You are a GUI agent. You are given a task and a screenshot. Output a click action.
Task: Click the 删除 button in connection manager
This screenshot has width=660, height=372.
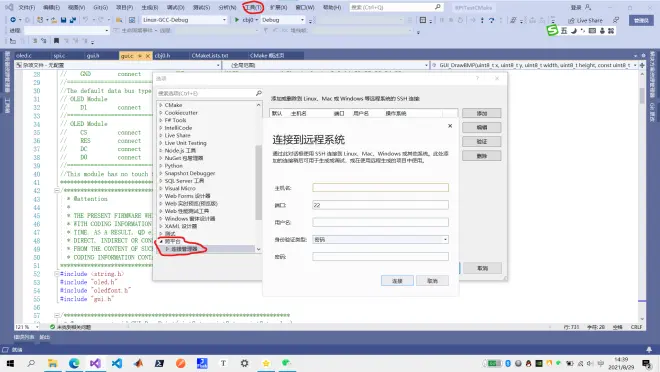coord(482,156)
